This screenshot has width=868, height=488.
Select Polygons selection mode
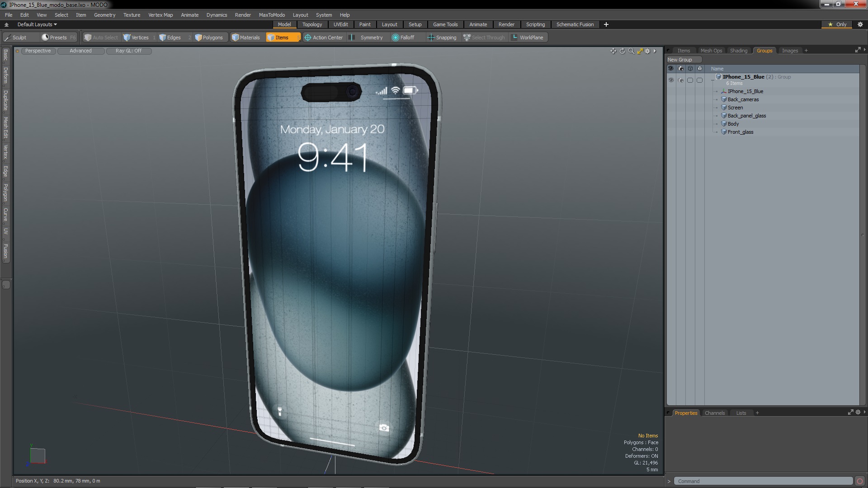(x=208, y=38)
